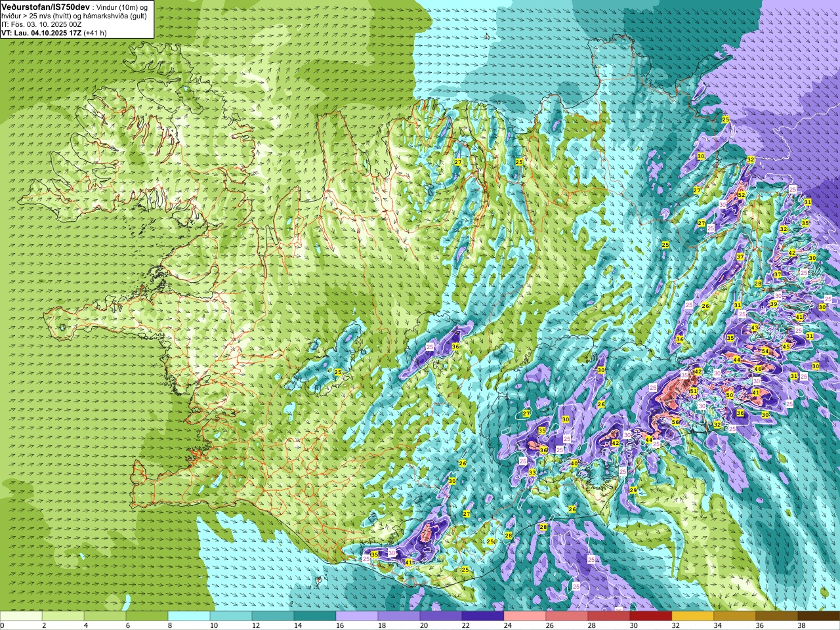Screen dimensions: 840x630
Task: Click the yellow max gust marker 51
Action: point(694,390)
